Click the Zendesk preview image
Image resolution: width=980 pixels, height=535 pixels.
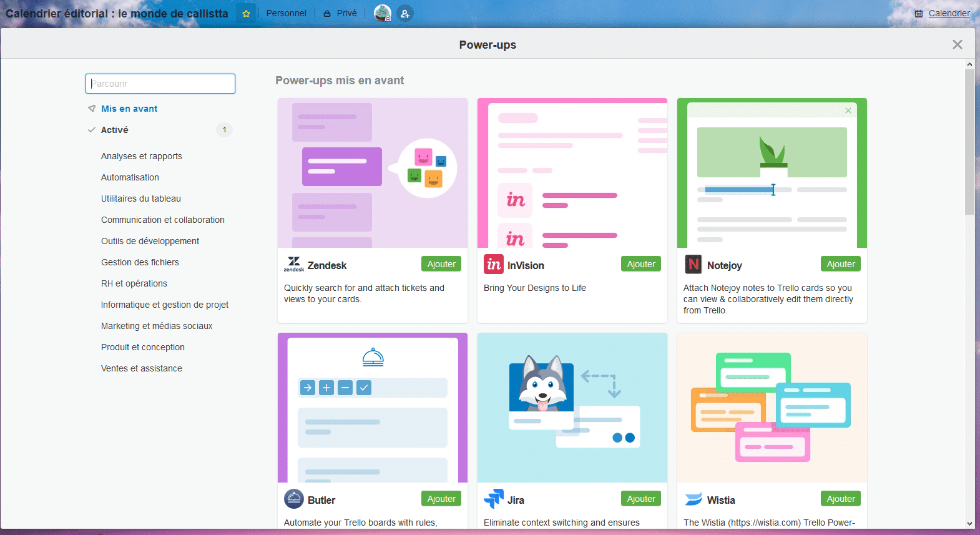(x=373, y=173)
